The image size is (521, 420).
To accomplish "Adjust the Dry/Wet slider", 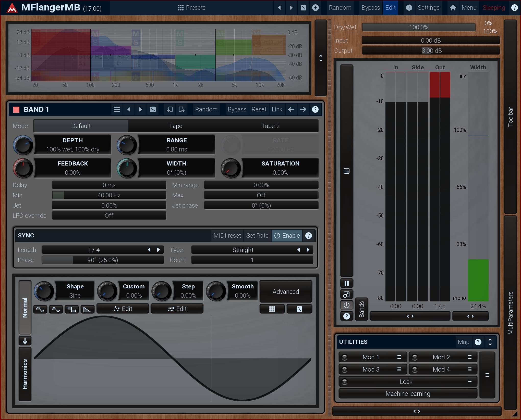I will [x=418, y=27].
